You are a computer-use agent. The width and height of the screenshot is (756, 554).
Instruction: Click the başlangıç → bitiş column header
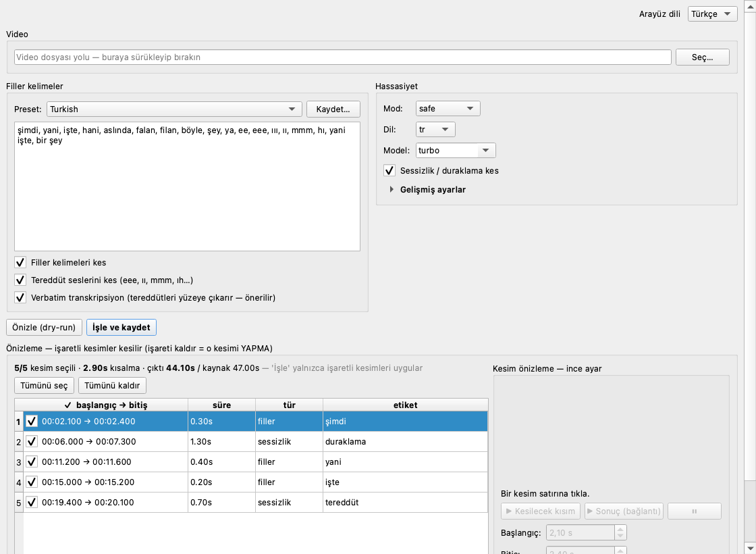click(105, 405)
